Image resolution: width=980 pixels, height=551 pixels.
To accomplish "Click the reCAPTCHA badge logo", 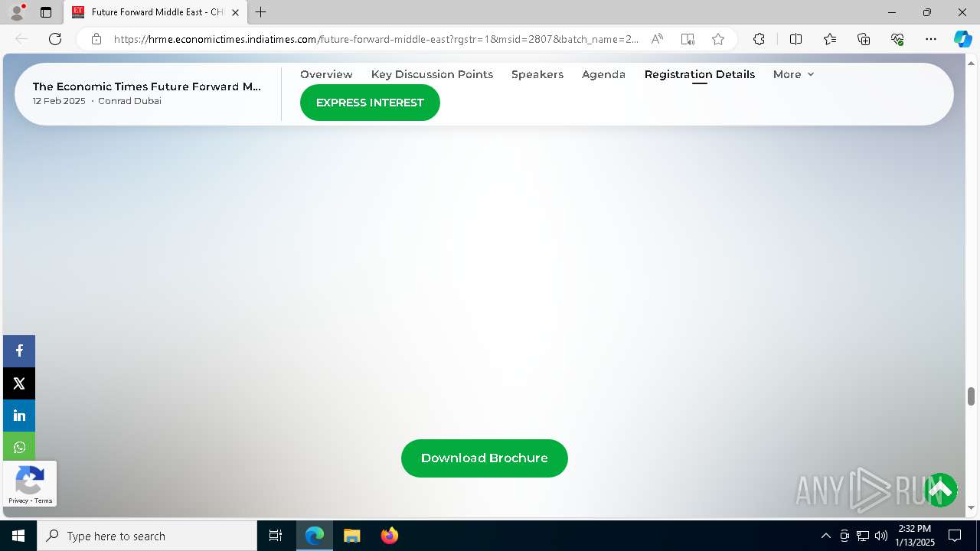I will 29,481.
